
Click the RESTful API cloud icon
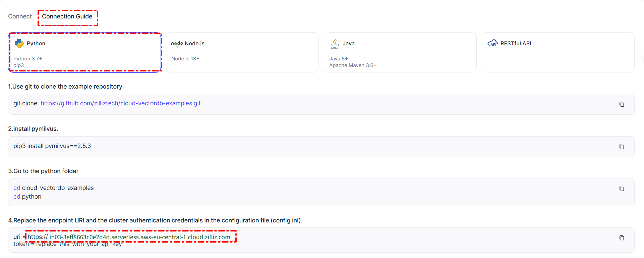[x=492, y=43]
